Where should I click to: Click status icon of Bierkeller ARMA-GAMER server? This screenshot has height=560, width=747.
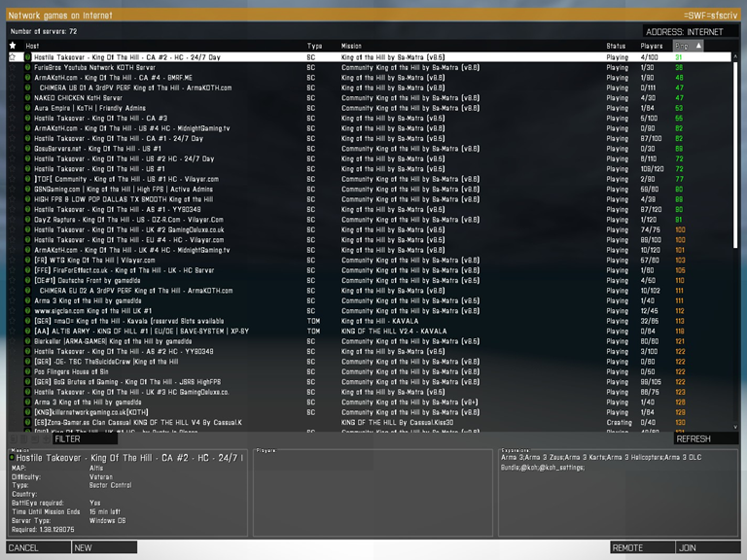27,341
